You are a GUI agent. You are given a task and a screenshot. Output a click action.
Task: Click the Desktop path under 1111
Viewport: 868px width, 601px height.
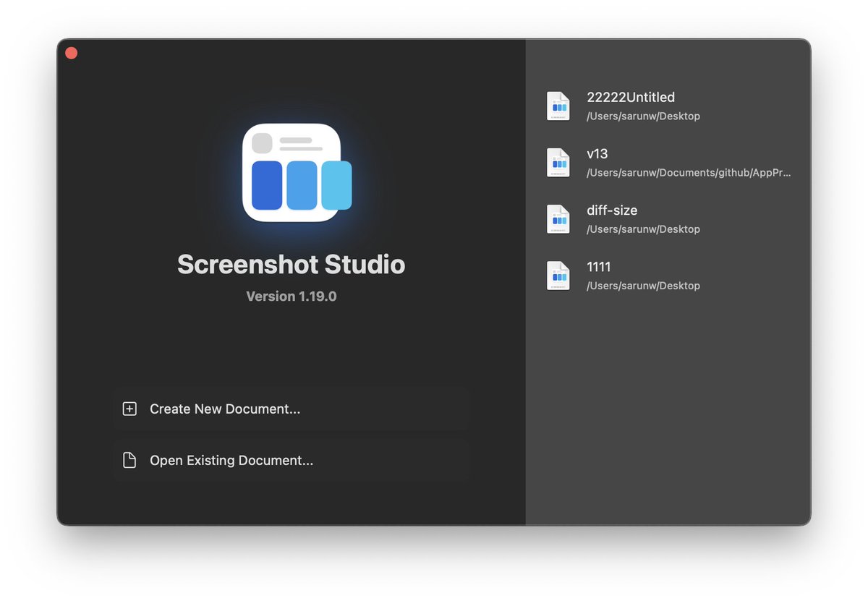click(x=643, y=286)
